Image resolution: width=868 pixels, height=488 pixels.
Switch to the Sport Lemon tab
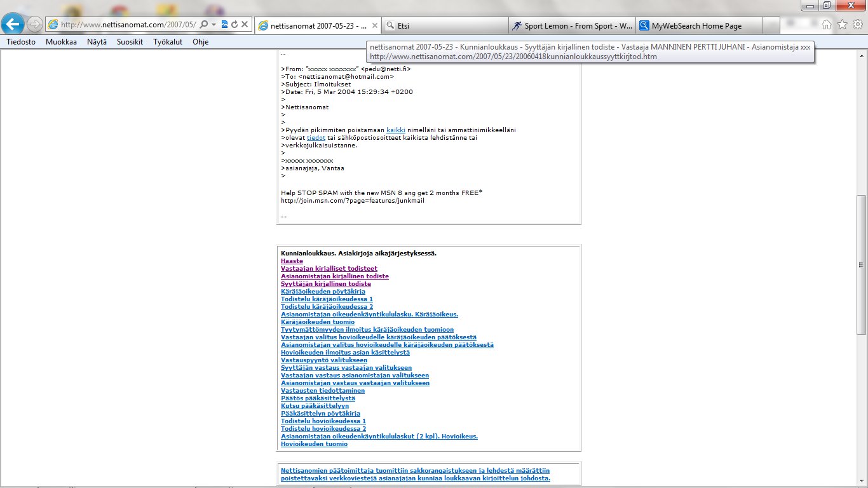click(x=572, y=26)
